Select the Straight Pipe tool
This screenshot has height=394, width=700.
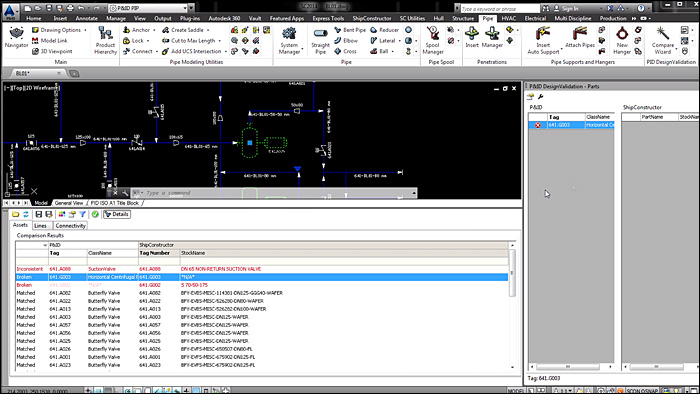click(321, 40)
